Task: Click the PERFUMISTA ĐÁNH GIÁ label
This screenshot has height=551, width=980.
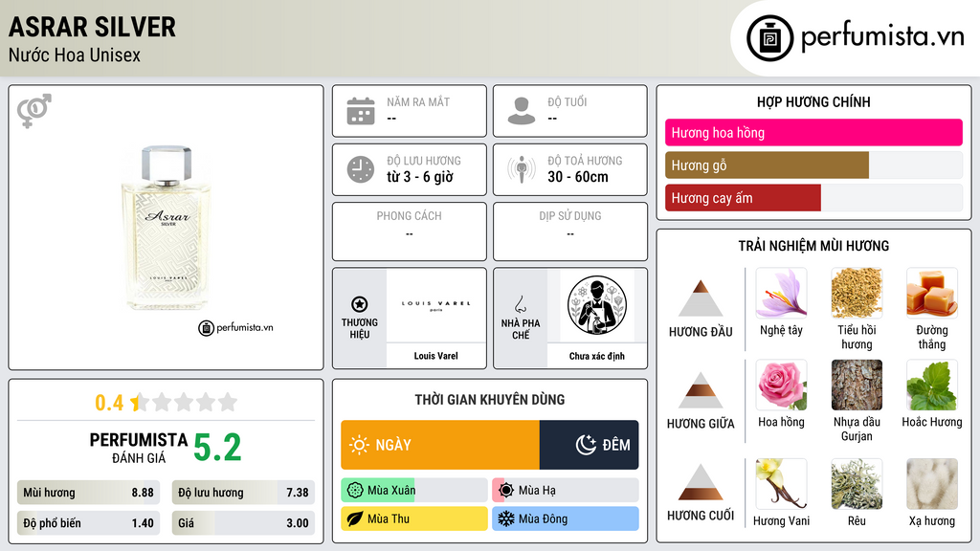Action: tap(139, 448)
